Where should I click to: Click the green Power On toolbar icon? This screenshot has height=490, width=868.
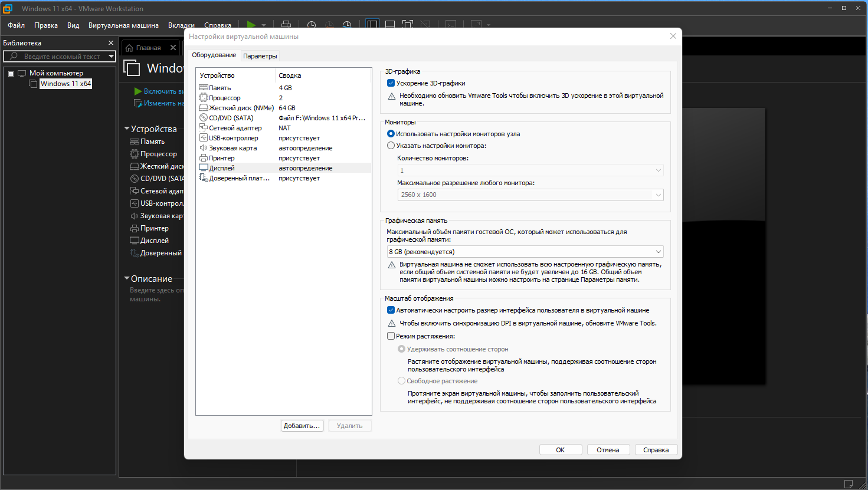[x=251, y=25]
